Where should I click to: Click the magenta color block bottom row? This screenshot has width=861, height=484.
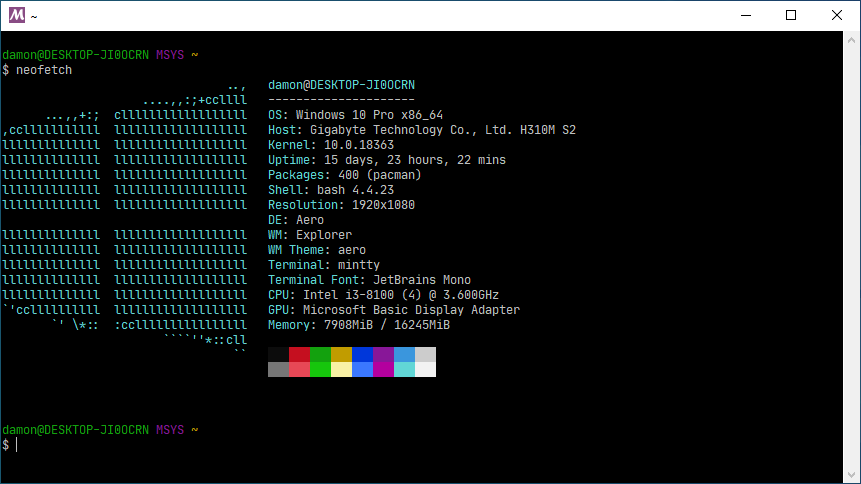click(383, 369)
